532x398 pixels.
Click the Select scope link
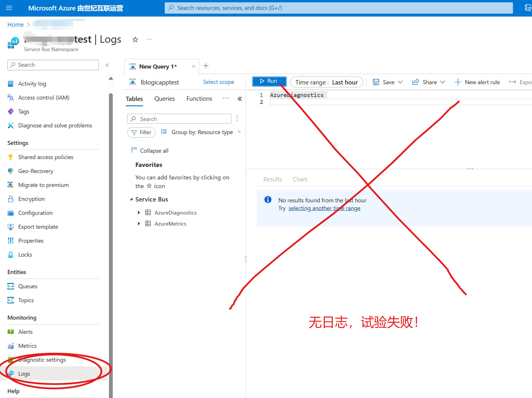[x=218, y=82]
